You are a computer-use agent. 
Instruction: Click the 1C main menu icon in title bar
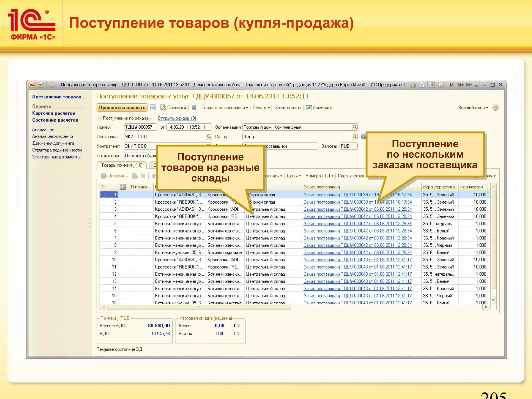pos(32,85)
